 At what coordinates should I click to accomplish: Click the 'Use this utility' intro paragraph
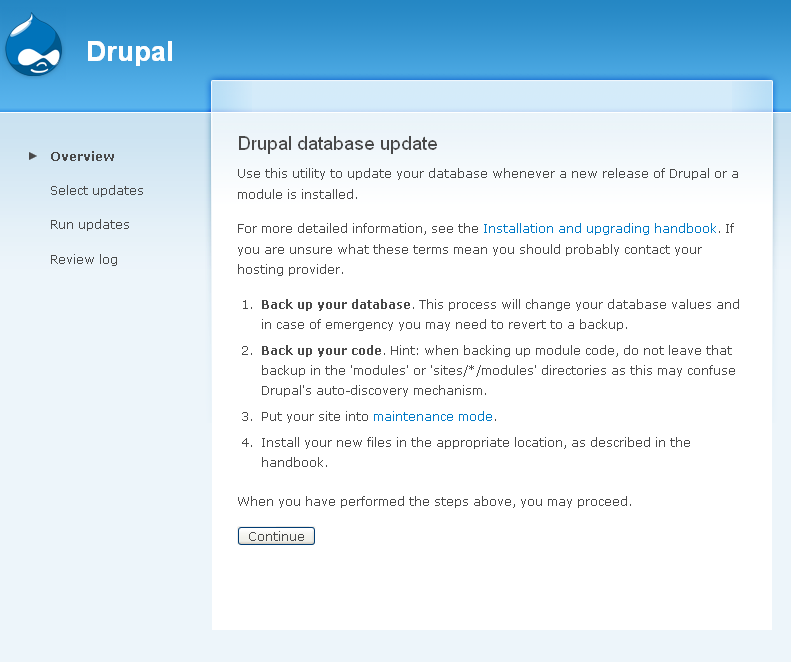click(488, 184)
